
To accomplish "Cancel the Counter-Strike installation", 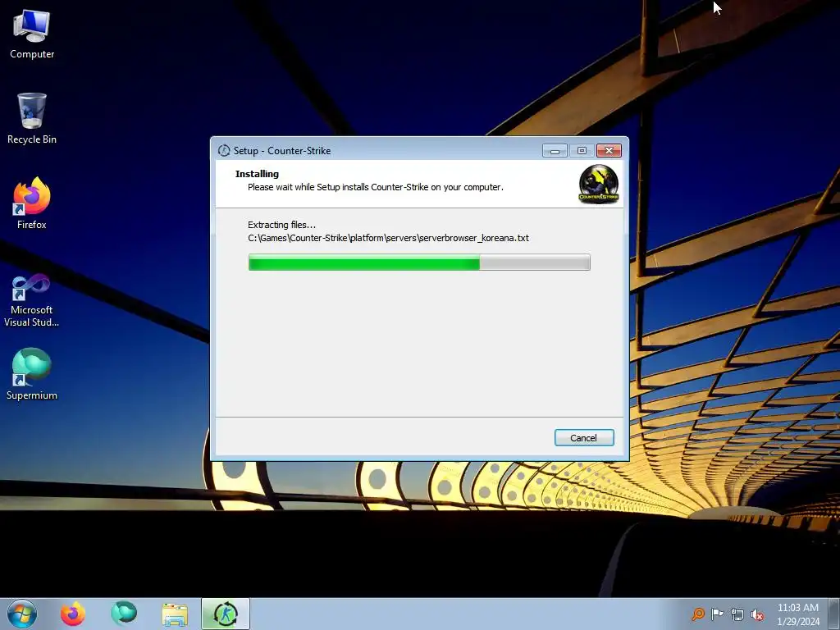I will (x=584, y=438).
